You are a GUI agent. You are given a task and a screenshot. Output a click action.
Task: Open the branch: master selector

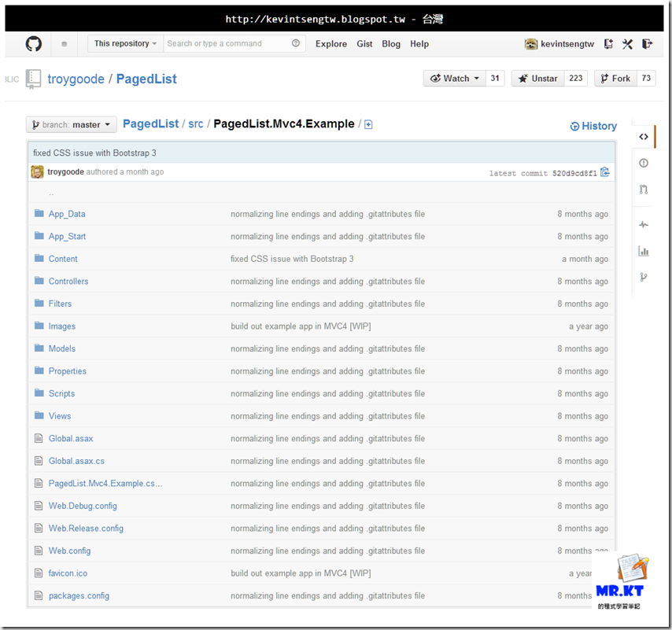point(71,124)
